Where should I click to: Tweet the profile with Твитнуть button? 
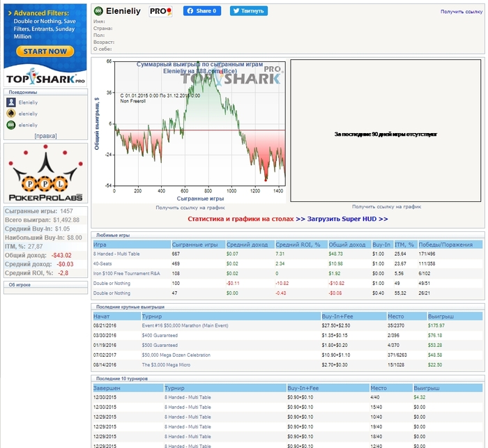coord(249,11)
